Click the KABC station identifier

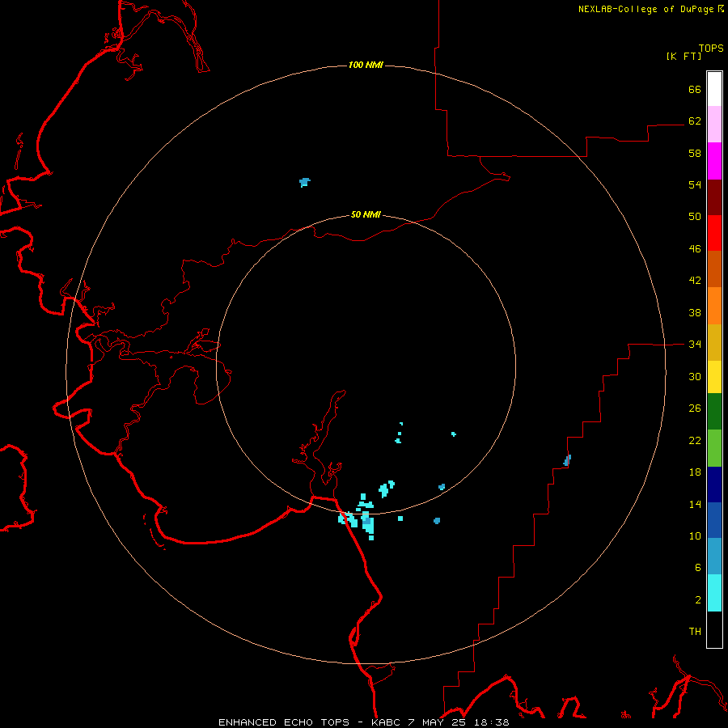tap(387, 722)
